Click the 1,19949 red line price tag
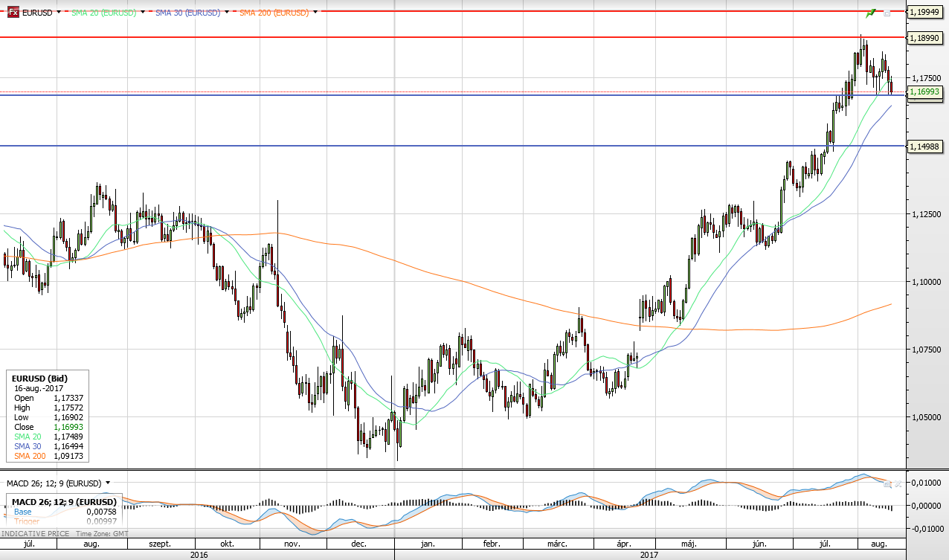Screen dimensions: 949x560 pyautogui.click(x=924, y=12)
